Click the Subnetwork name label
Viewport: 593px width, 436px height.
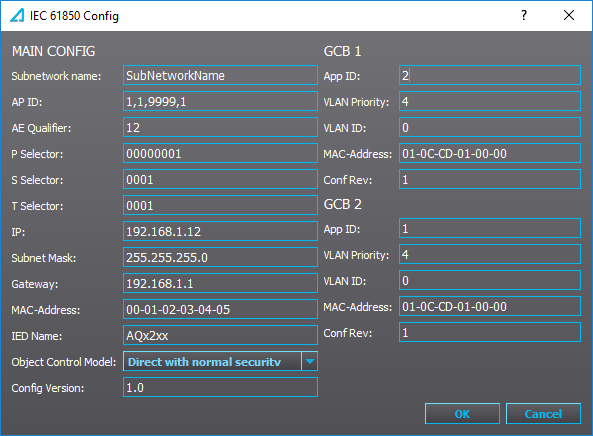pyautogui.click(x=56, y=76)
